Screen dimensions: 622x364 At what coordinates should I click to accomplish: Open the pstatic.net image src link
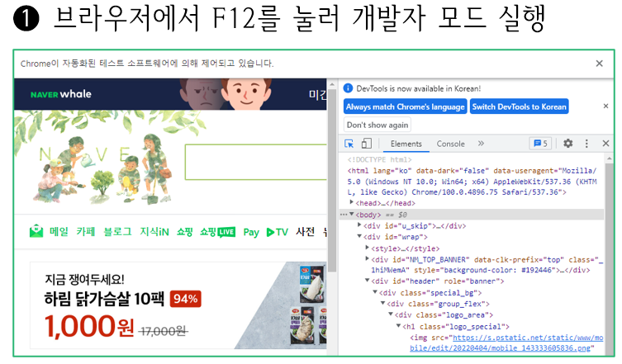pyautogui.click(x=506, y=343)
